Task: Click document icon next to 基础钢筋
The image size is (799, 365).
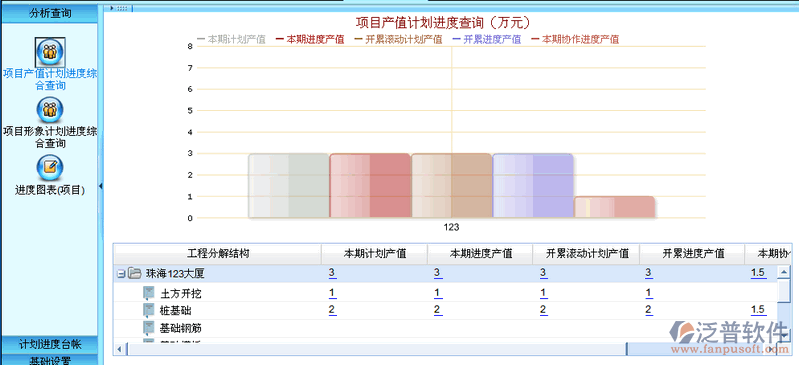Action: tap(148, 327)
